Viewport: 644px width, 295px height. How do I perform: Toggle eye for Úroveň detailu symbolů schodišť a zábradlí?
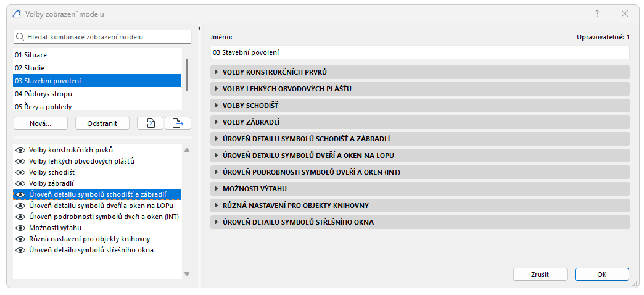[x=20, y=195]
